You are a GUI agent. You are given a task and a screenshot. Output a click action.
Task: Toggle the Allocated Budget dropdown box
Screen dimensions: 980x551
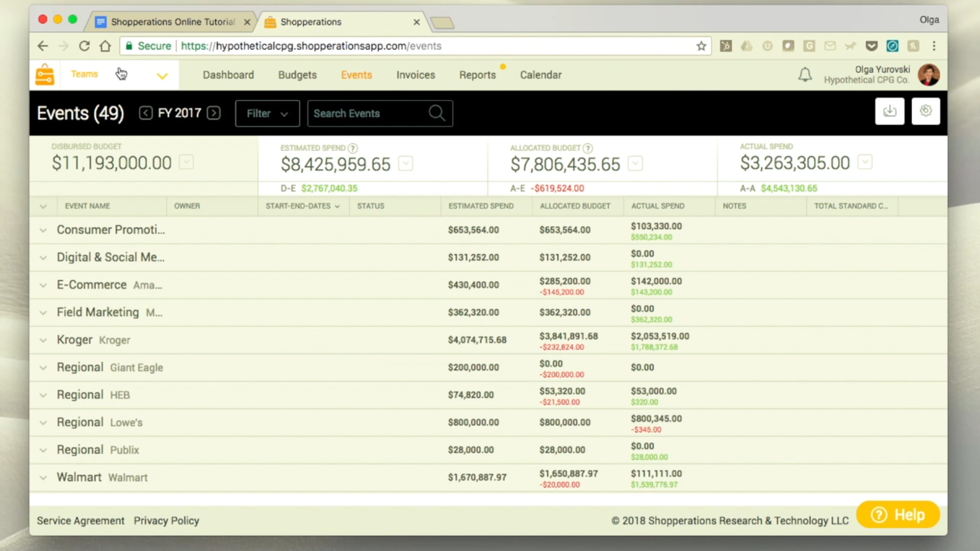pos(635,164)
